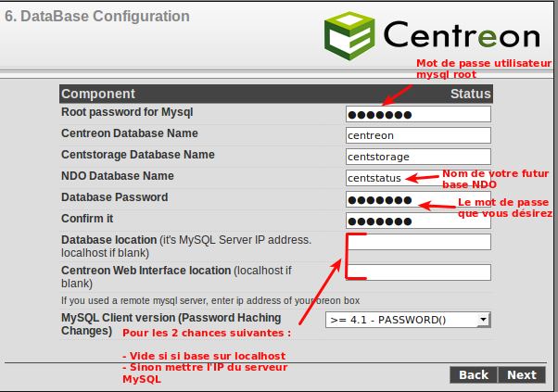Click the arrow on the PASSWORD() combo box

tap(482, 320)
